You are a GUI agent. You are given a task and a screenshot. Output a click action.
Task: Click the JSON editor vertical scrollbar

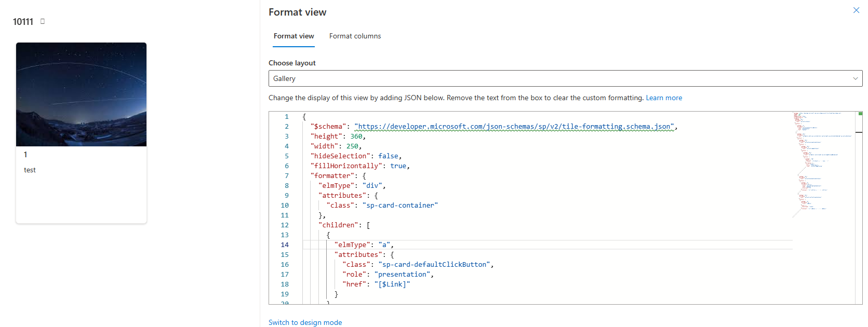pyautogui.click(x=859, y=208)
